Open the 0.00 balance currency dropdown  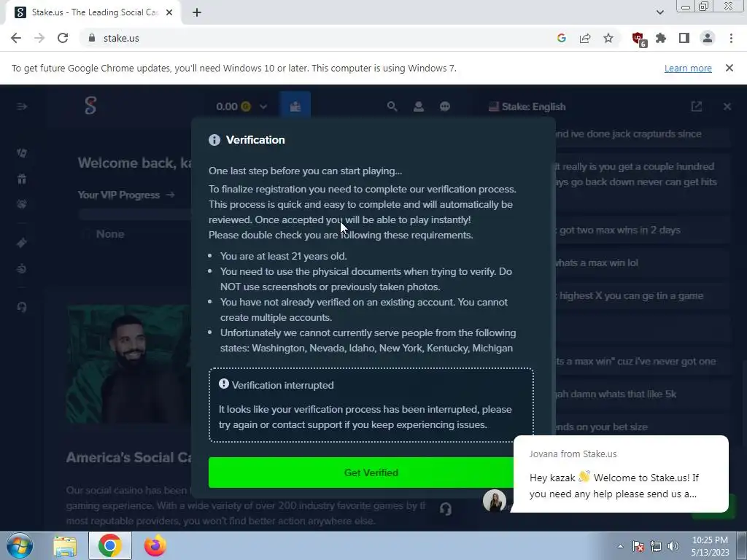pyautogui.click(x=241, y=106)
